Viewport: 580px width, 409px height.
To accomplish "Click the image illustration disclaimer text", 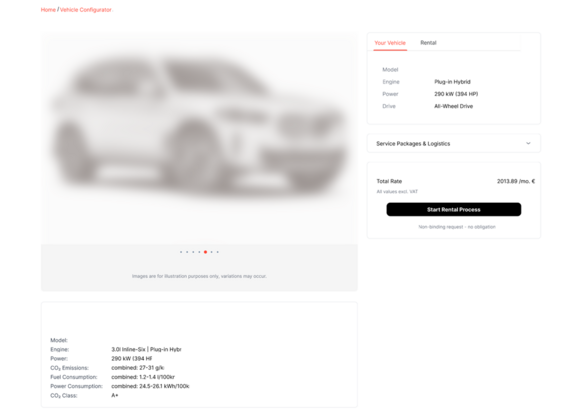I will coord(199,276).
